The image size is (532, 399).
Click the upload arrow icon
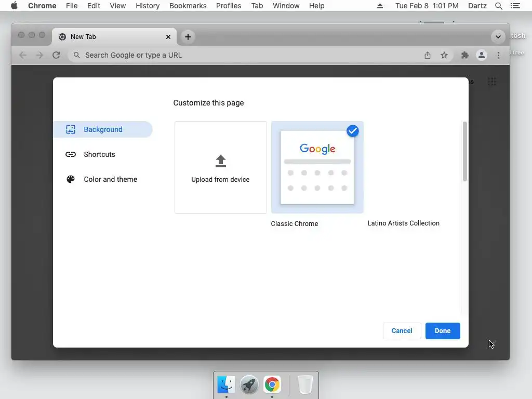tap(221, 161)
